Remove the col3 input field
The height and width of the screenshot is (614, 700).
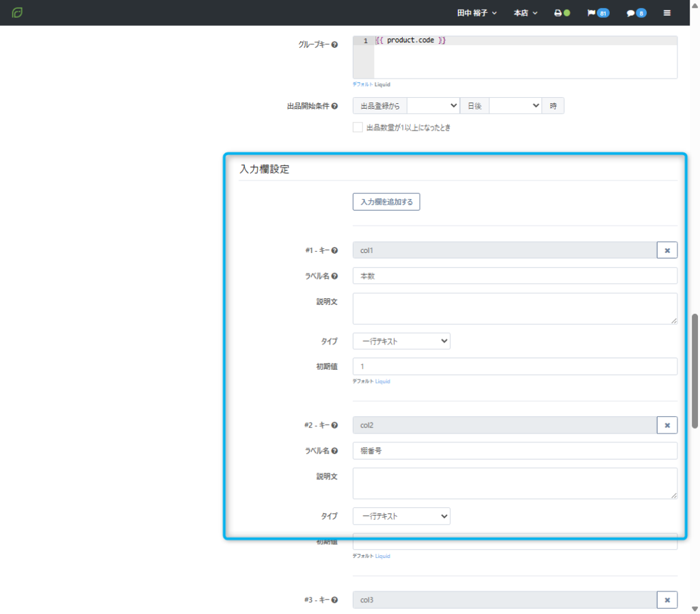pos(667,600)
